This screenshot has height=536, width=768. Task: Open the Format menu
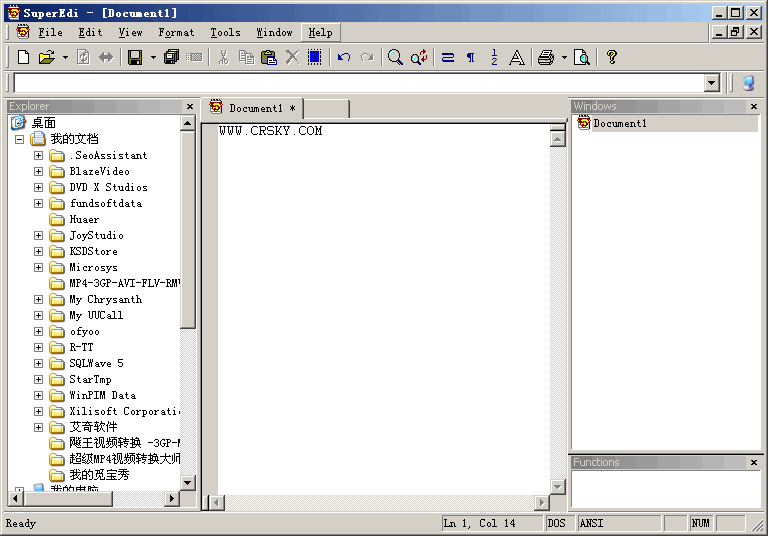coord(176,32)
